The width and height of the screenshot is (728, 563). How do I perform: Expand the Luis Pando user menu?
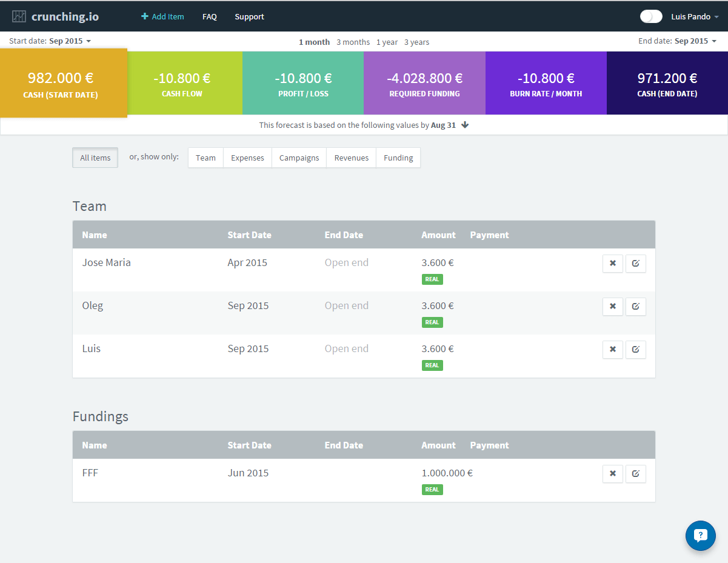click(x=695, y=17)
